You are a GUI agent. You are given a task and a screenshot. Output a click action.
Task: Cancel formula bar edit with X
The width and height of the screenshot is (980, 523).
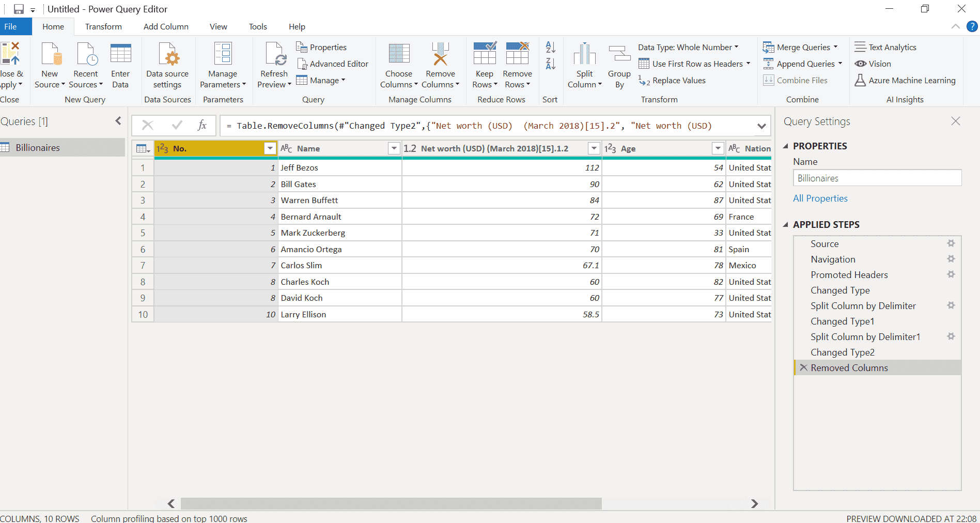tap(148, 125)
